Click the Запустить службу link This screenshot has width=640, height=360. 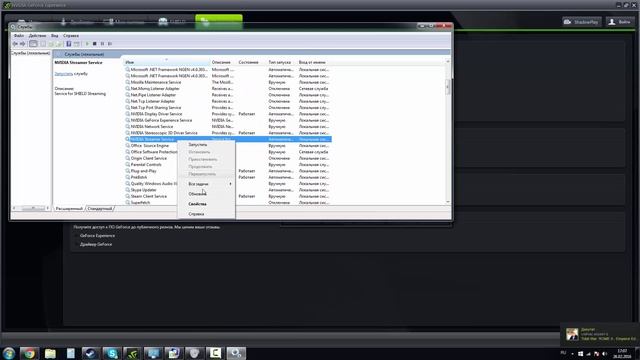[64, 74]
